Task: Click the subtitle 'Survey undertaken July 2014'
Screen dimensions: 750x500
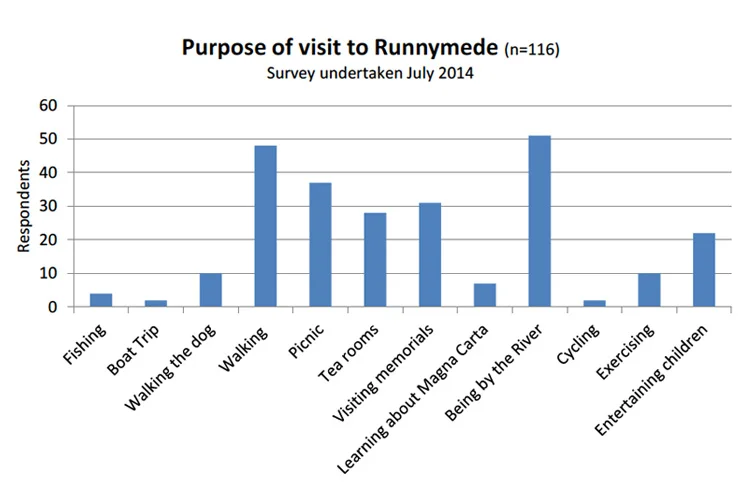Action: pyautogui.click(x=370, y=73)
